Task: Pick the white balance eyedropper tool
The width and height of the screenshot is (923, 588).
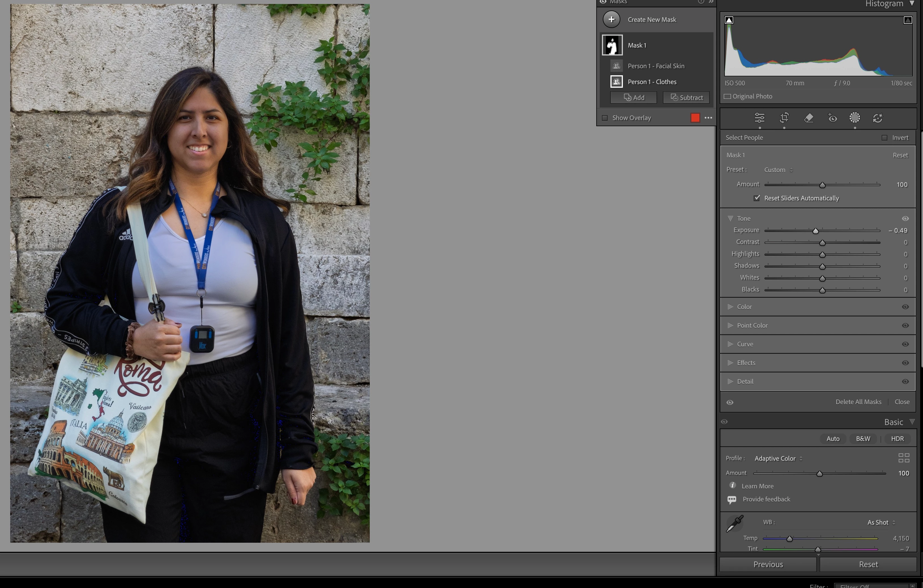Action: 734,524
